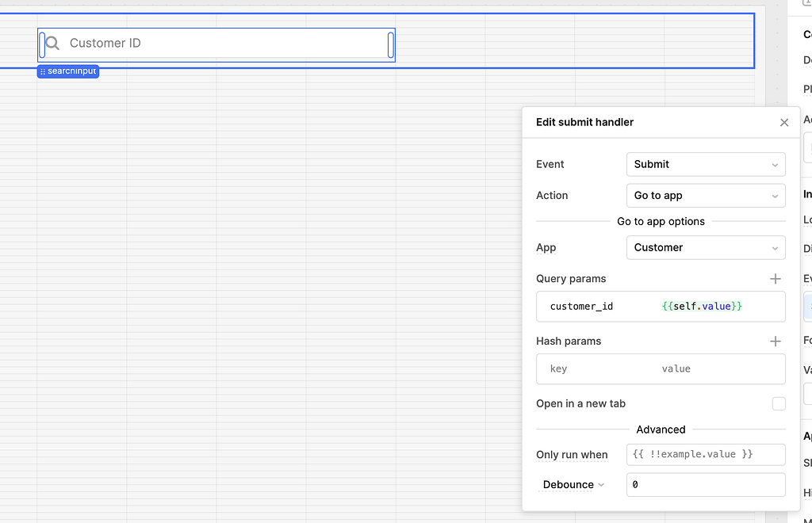This screenshot has width=812, height=523.
Task: Add a new query param with plus icon
Action: (x=775, y=279)
